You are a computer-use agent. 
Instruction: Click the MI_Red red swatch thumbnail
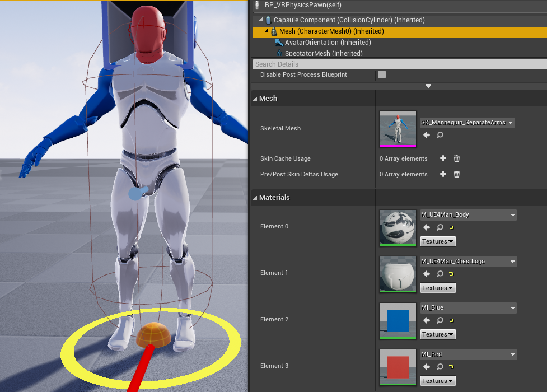point(398,367)
